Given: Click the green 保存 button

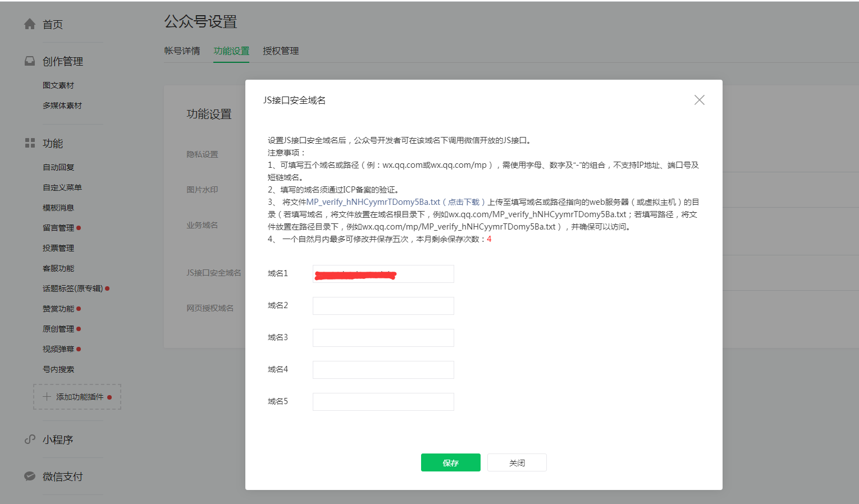Looking at the screenshot, I should tap(450, 462).
